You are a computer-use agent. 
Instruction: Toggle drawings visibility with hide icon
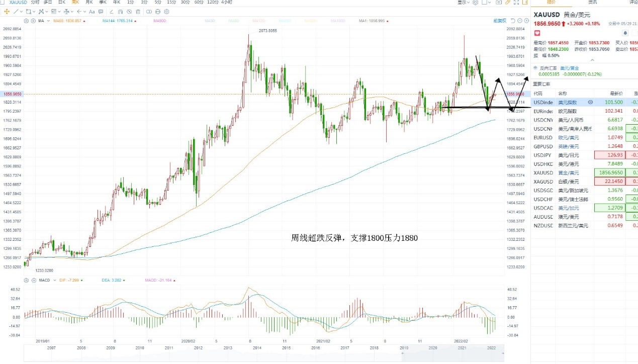129,12
